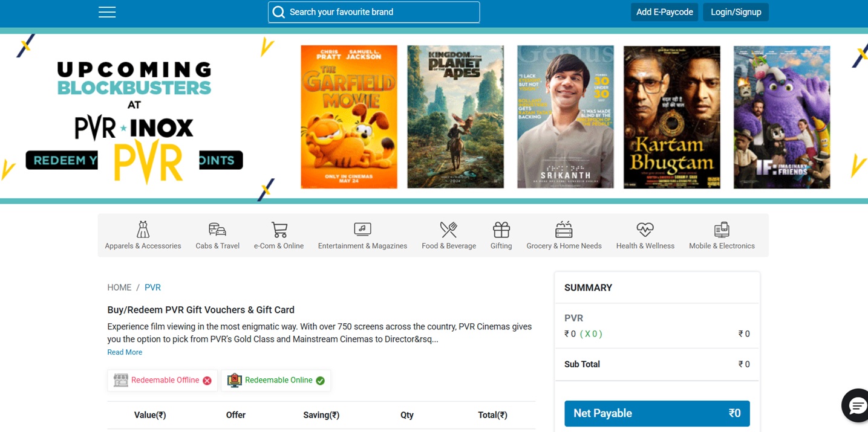Select the Food & Beverage cutlery icon
Image resolution: width=868 pixels, height=432 pixels.
point(448,230)
